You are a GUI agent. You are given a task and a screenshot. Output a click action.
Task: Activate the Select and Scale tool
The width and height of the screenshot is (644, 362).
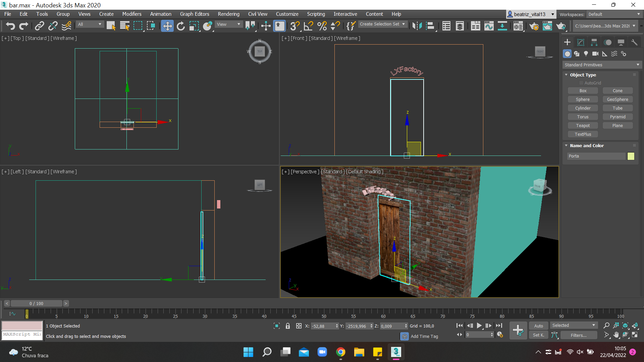(x=194, y=26)
